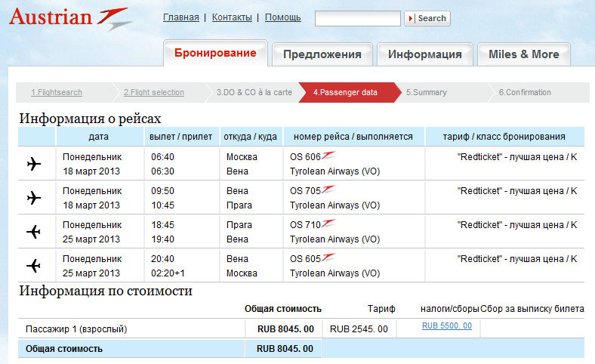Click the plane icon for flight OS 710
595x364 pixels.
coord(34,232)
